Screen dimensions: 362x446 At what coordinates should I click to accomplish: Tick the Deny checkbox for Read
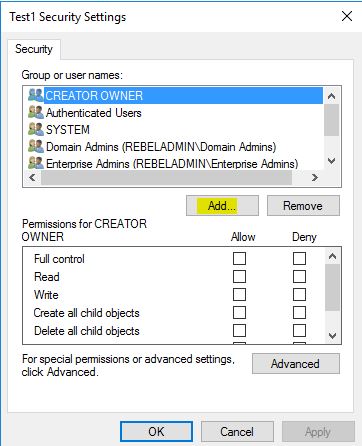[x=299, y=276]
